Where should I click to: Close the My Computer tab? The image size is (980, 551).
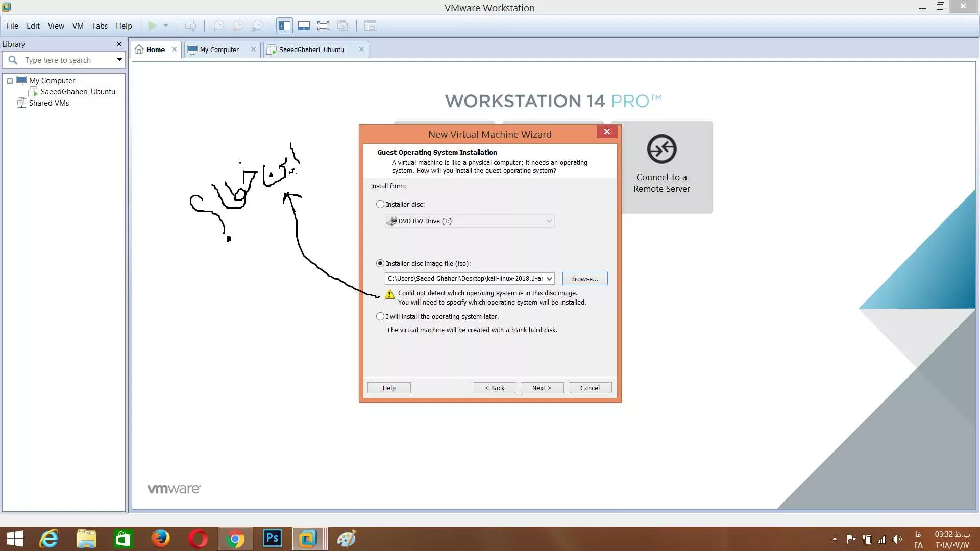(253, 49)
